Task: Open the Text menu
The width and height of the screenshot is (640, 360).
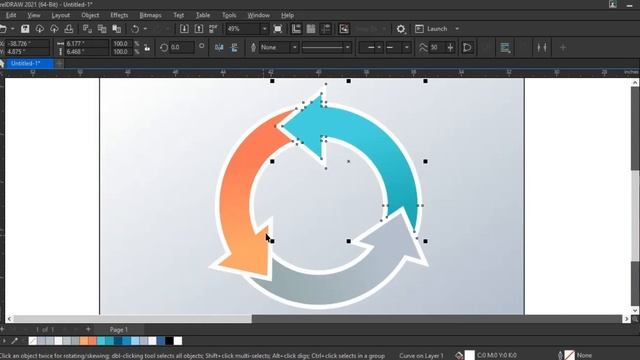Action: (x=178, y=15)
